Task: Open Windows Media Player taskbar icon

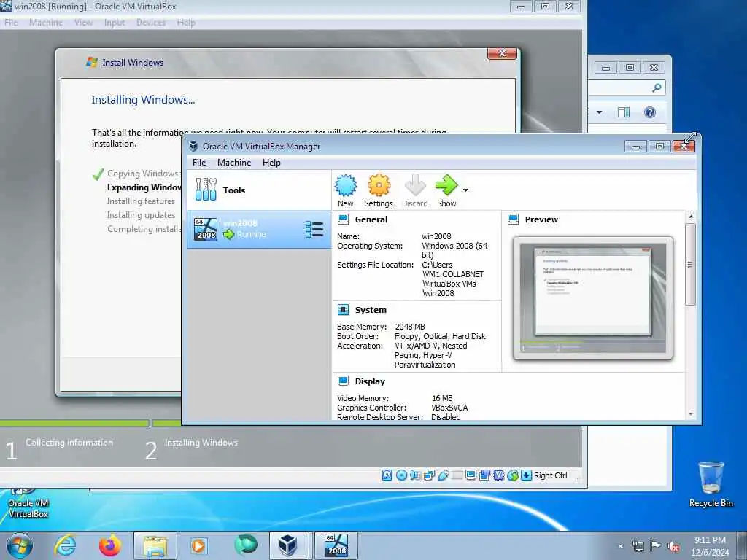Action: point(198,545)
